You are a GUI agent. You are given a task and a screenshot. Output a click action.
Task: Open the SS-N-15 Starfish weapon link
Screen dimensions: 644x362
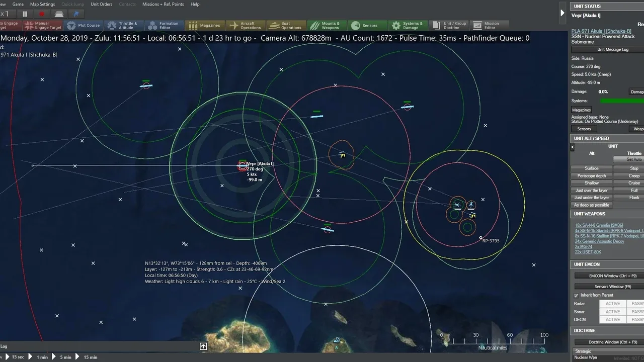click(609, 230)
